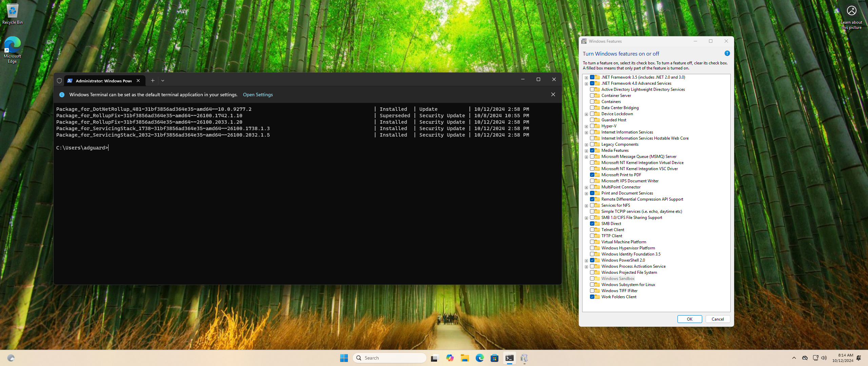868x366 pixels.
Task: Click the Windows Features taskbar icon
Action: click(x=524, y=358)
